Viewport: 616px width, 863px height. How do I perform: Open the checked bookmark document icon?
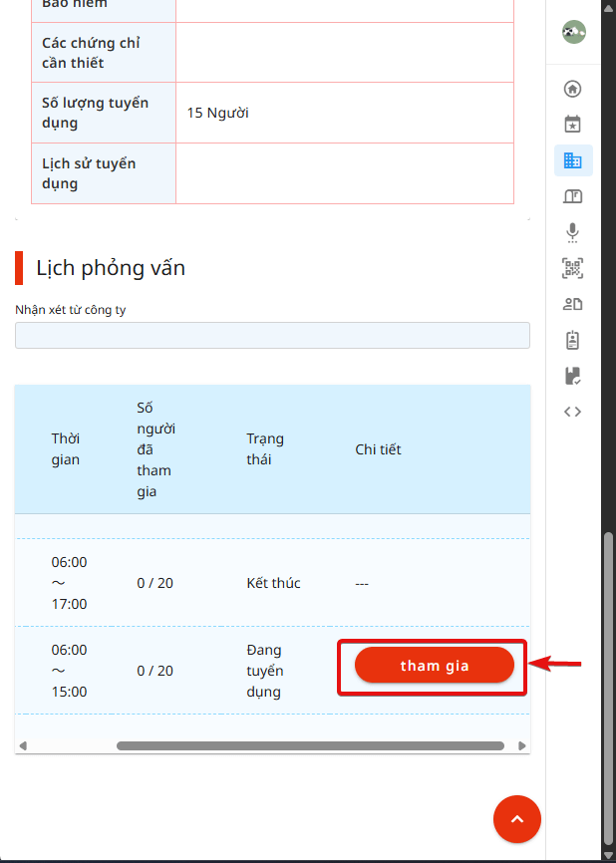coord(572,376)
